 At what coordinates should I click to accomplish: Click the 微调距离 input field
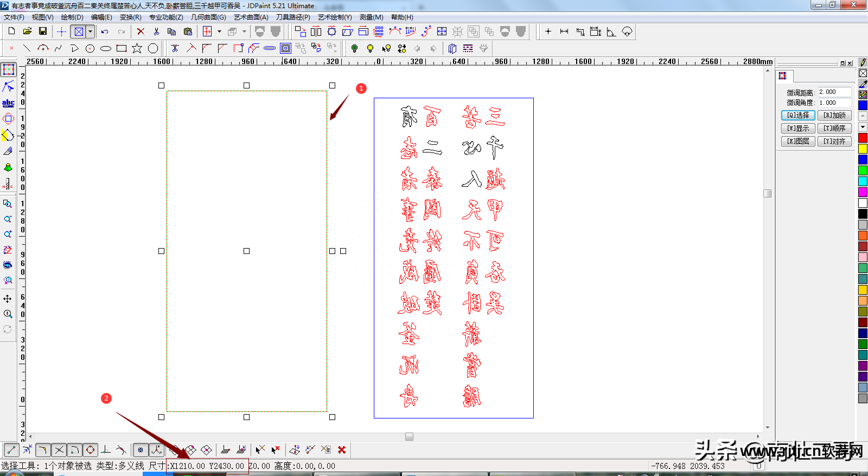pyautogui.click(x=834, y=92)
